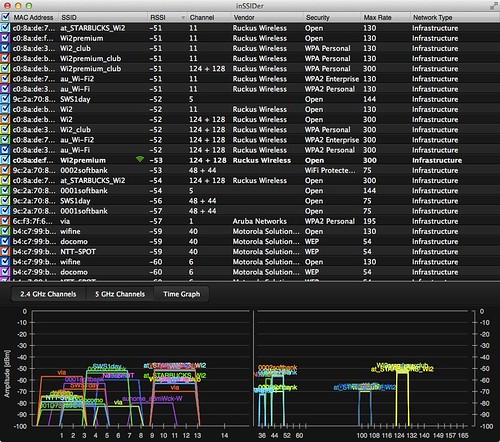Click the wifine channel 6 row SSID
The height and width of the screenshot is (442, 500).
70,262
